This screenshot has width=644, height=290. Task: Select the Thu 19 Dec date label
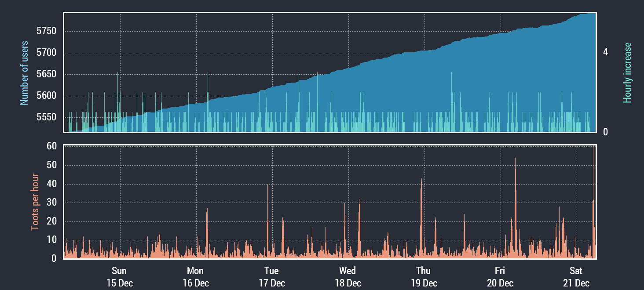tap(424, 277)
